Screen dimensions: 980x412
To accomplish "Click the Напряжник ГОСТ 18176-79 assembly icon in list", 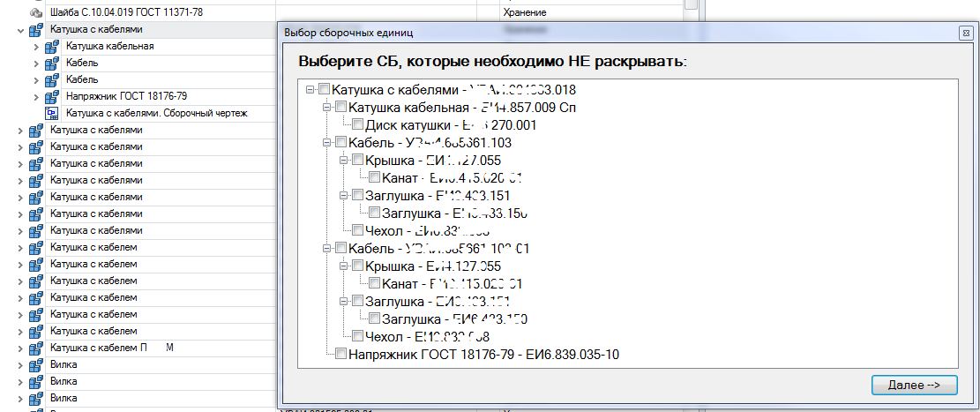I will (52, 97).
